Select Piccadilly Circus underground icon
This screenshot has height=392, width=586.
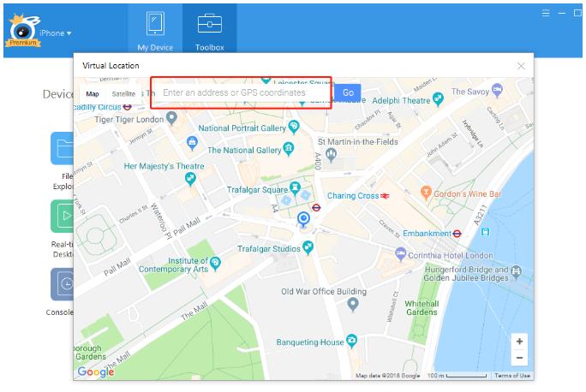point(127,107)
